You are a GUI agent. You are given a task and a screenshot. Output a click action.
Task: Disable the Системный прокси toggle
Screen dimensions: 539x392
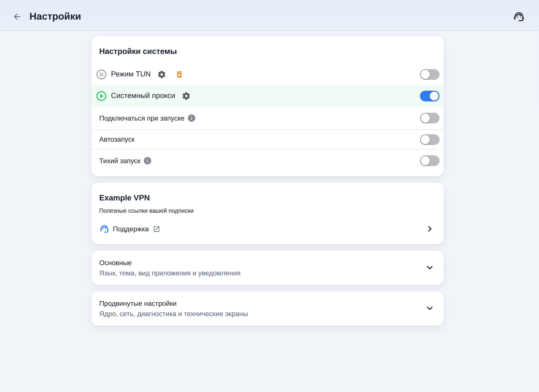tap(429, 96)
